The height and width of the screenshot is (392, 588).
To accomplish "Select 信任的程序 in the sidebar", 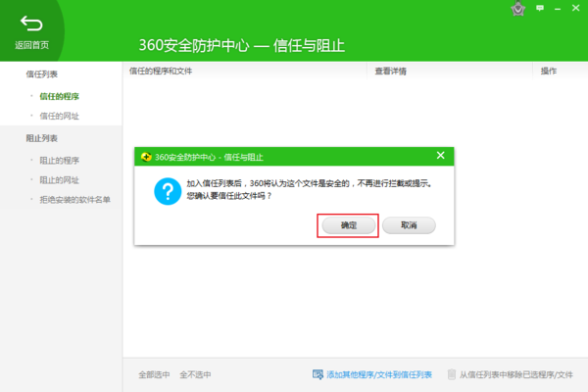I will pyautogui.click(x=59, y=96).
